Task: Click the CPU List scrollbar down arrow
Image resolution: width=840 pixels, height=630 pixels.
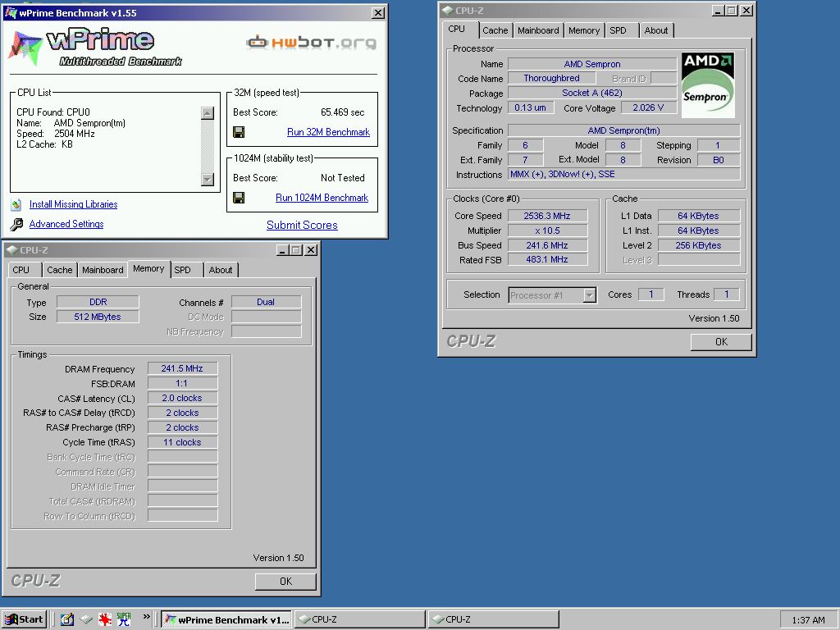Action: pyautogui.click(x=208, y=179)
